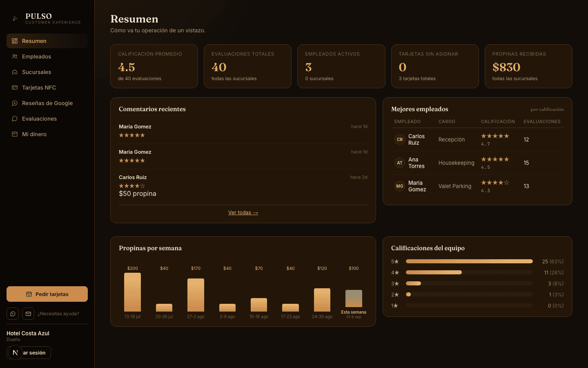This screenshot has width=588, height=368.
Task: Click the cerrar sesión button
Action: coord(29,352)
